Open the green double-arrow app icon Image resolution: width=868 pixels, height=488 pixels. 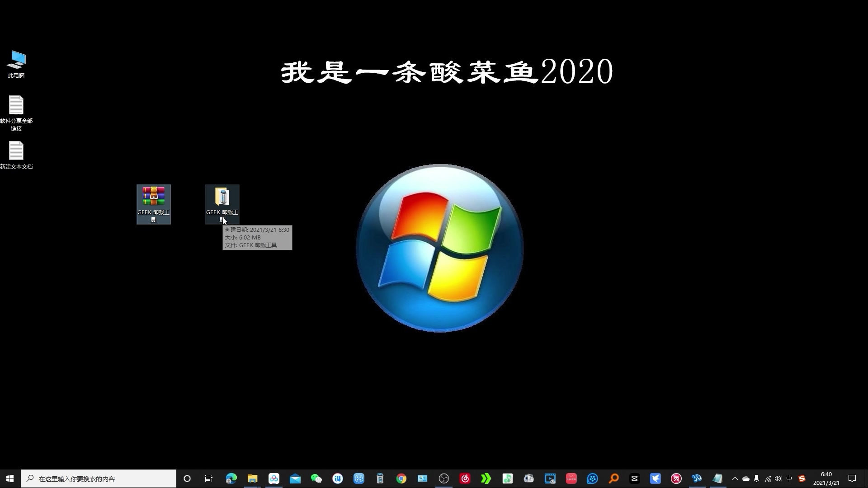(486, 479)
